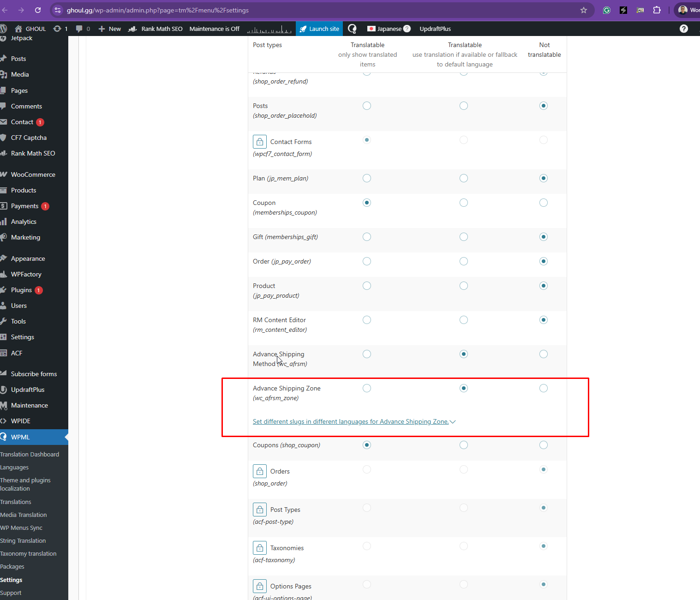Click the GHOUL home site icon
700x600 pixels.
point(18,29)
